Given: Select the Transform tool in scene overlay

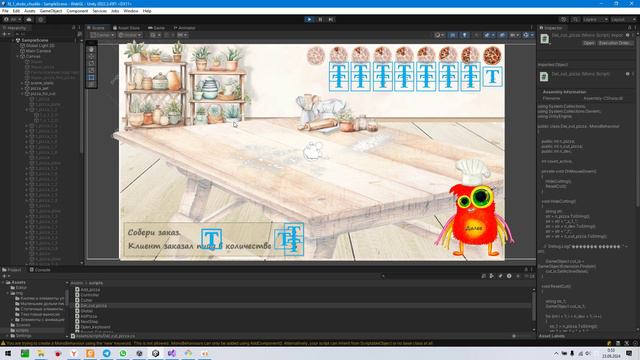Looking at the screenshot, I should pyautogui.click(x=91, y=84).
